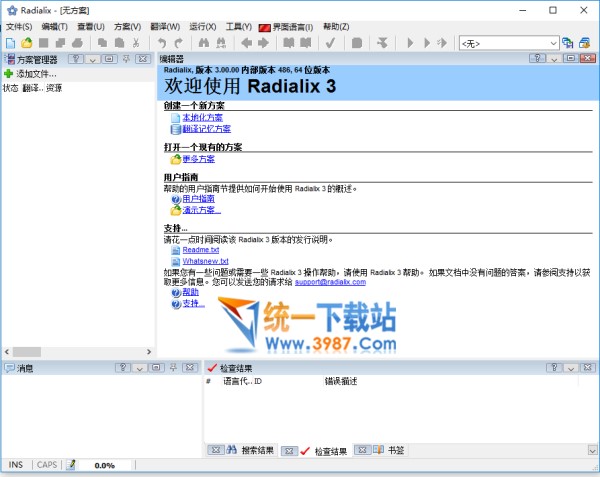Open the 方案管理器 panel dropdown arrow
The image size is (600, 477).
(x=93, y=59)
